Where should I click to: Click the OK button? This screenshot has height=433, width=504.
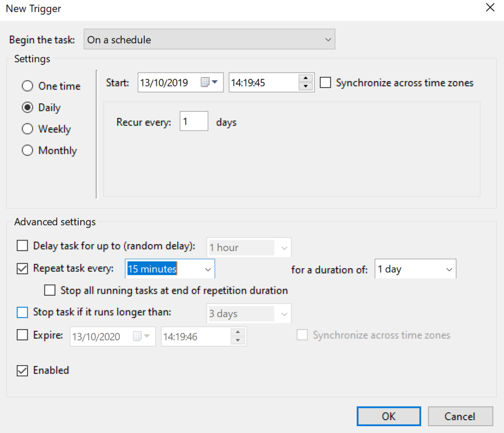click(x=388, y=416)
